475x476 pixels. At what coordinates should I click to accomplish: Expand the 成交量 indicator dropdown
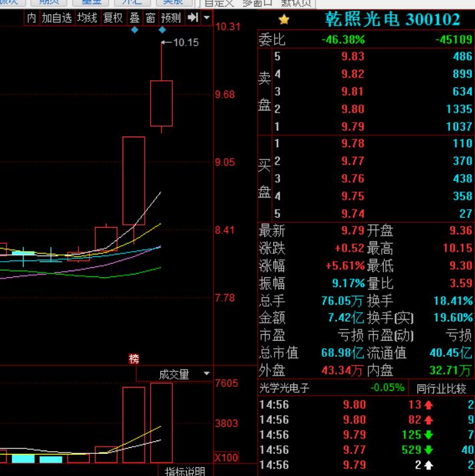point(206,374)
